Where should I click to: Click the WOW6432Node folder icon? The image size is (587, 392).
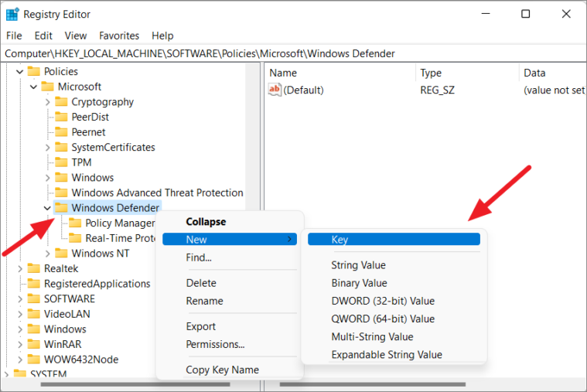click(x=34, y=359)
